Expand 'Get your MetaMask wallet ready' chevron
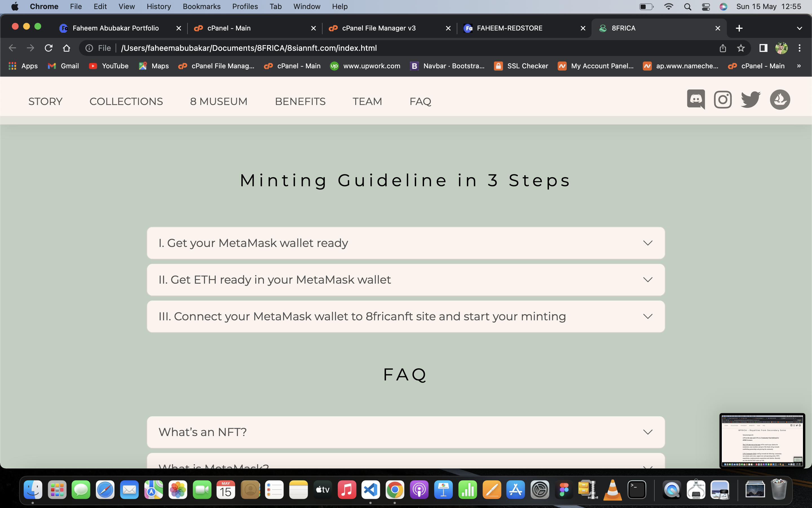 click(648, 243)
